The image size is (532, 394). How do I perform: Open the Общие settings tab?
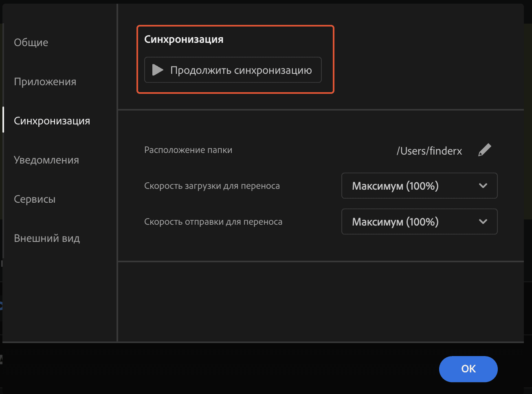[31, 42]
